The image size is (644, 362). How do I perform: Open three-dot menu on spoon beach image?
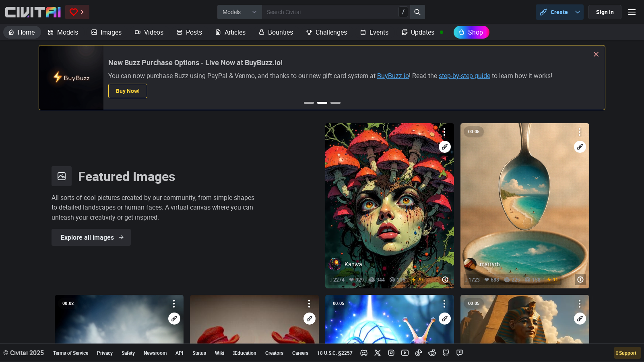coord(580,132)
